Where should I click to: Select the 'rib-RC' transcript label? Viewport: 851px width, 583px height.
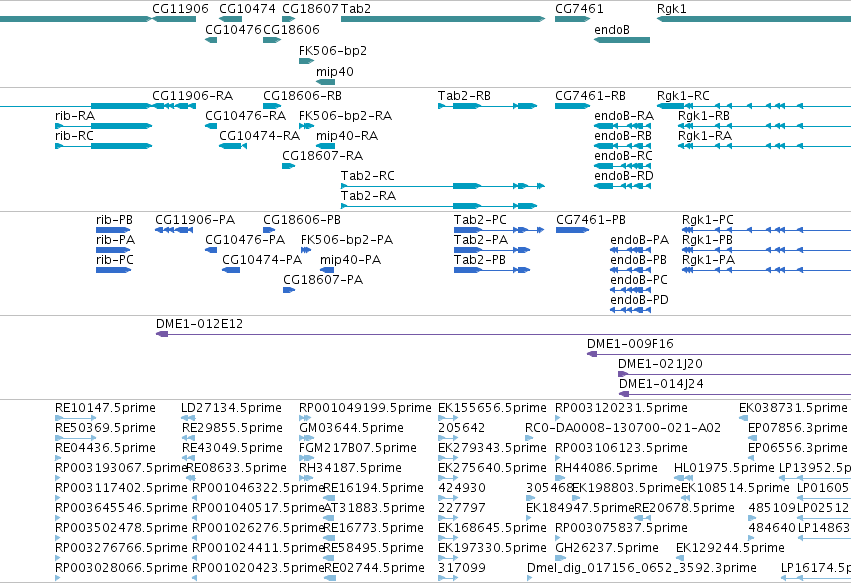point(74,136)
